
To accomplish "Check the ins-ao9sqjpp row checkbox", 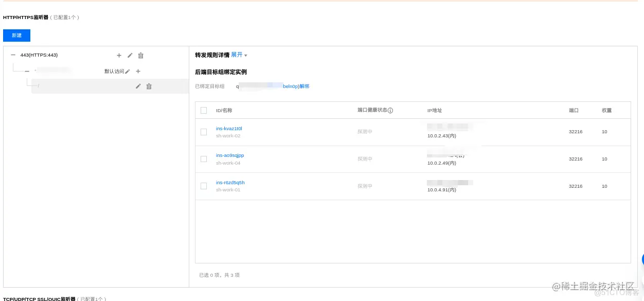I will 204,158.
